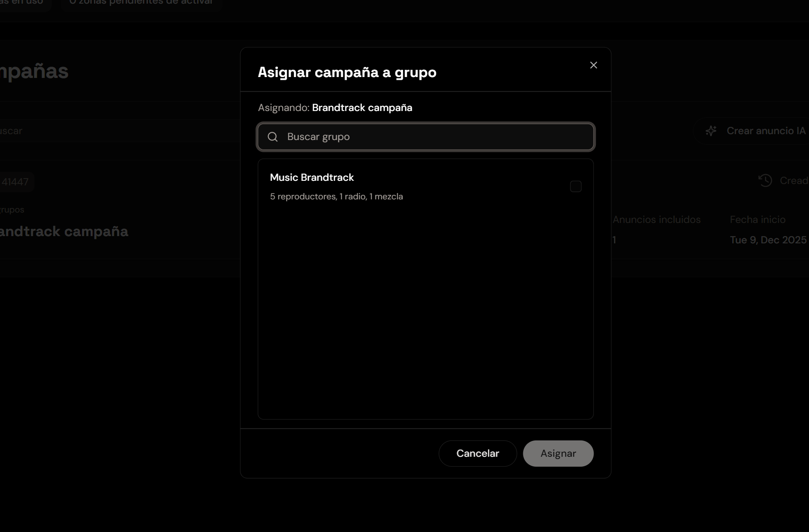Close the Asignar campaña a grupo dialog

[x=593, y=65]
